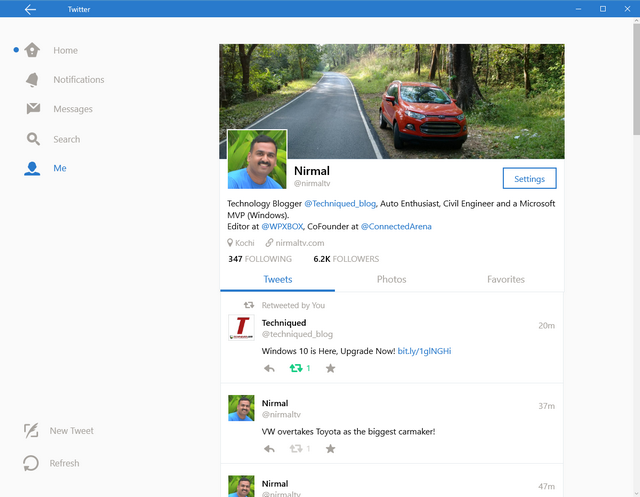Click the Retweeted by You label
Viewport: 640px width, 497px height.
293,305
